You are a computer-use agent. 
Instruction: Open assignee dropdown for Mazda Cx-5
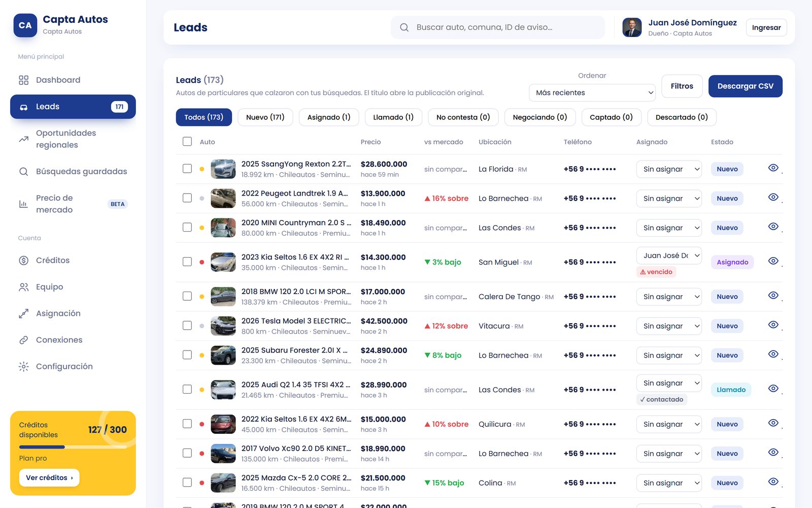tap(669, 483)
